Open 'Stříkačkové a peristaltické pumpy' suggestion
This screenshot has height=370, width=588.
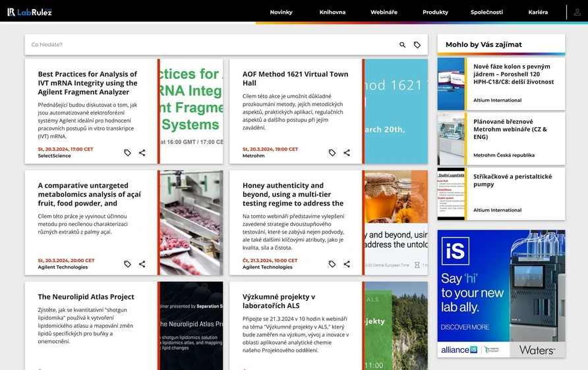[512, 180]
